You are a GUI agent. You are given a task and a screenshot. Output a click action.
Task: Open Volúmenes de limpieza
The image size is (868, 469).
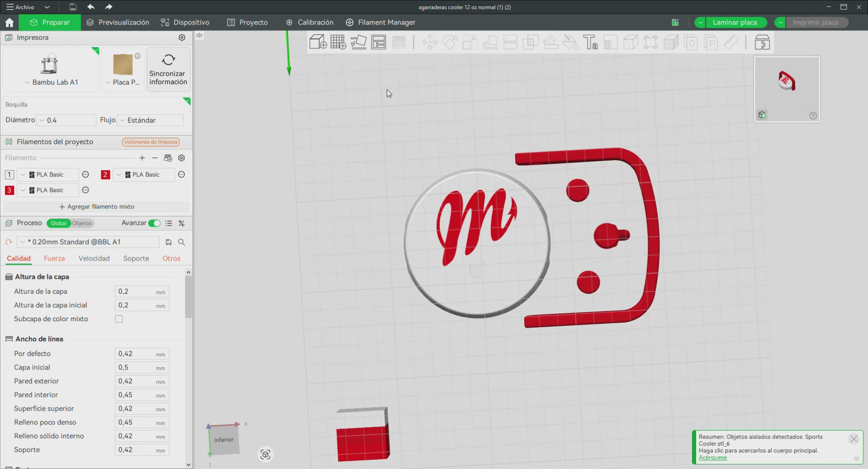pos(151,142)
